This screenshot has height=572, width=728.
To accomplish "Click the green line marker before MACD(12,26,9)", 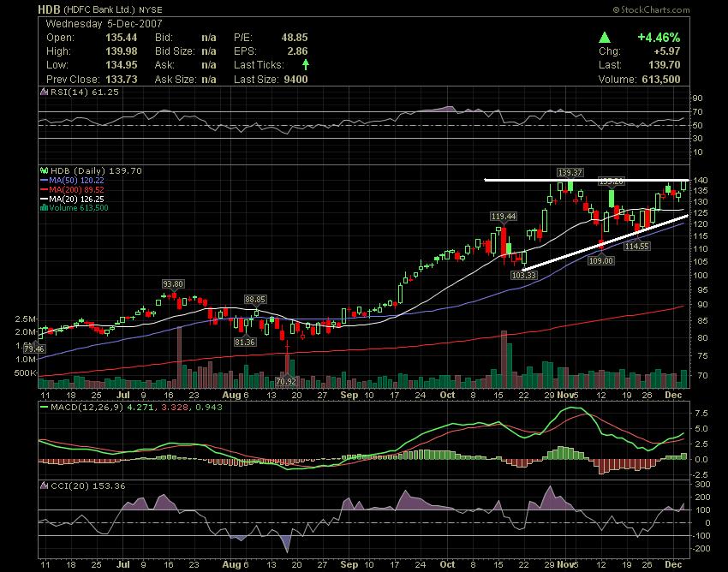I will (x=44, y=408).
